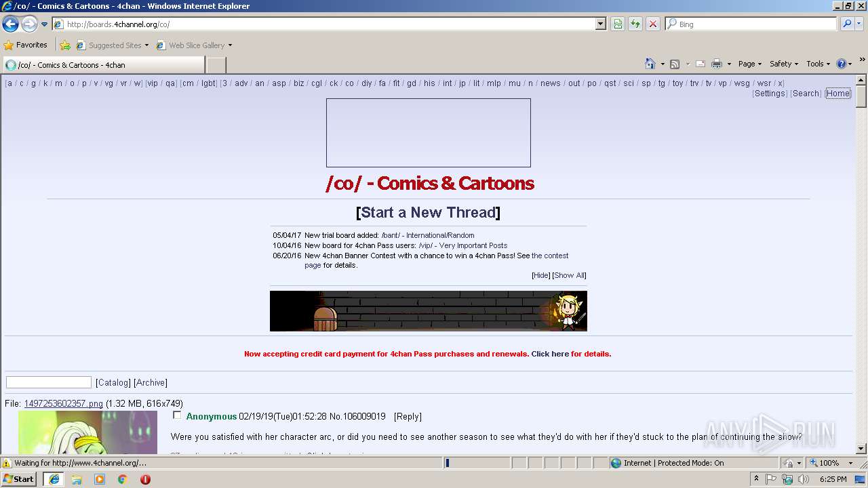
Task: Click the browser Back arrow button
Action: (10, 24)
